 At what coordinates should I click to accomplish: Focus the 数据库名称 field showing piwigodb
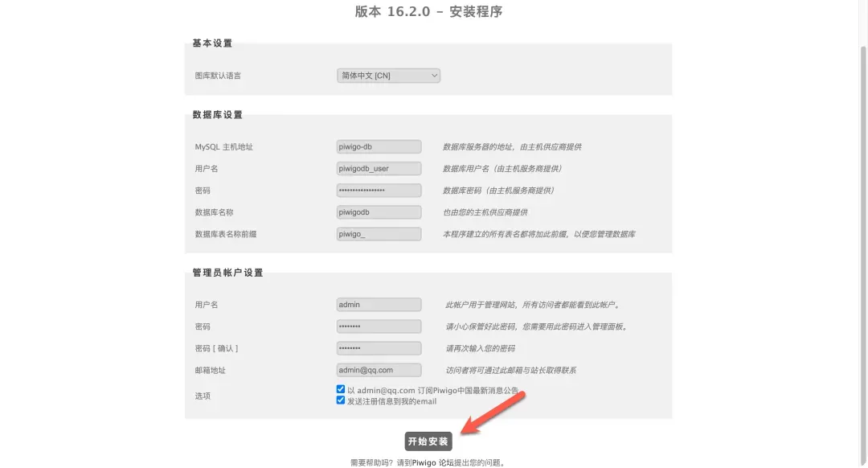click(x=379, y=211)
